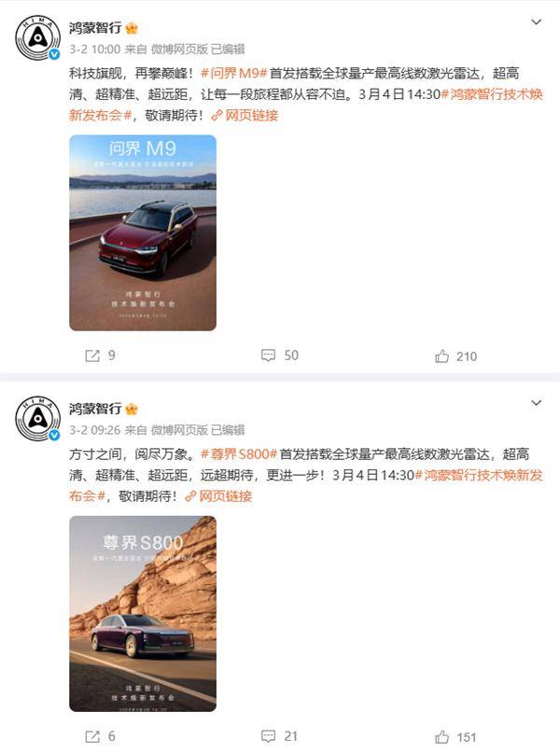Expand the chevron menu on M9 post
The height and width of the screenshot is (753, 560).
point(536,22)
